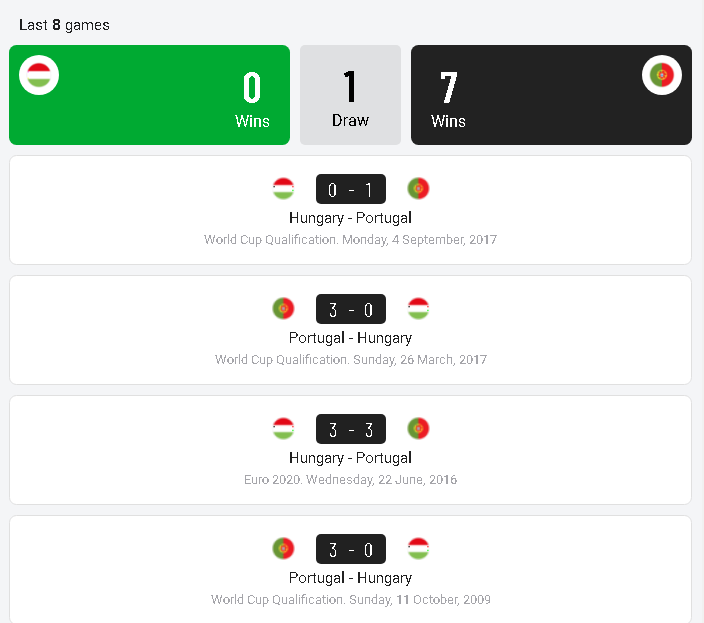
Task: Open match dated Monday, 4 September, 2017
Action: [350, 240]
